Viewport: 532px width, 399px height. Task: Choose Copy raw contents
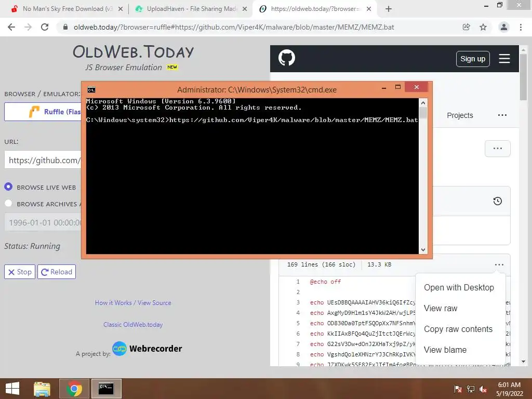[458, 329]
